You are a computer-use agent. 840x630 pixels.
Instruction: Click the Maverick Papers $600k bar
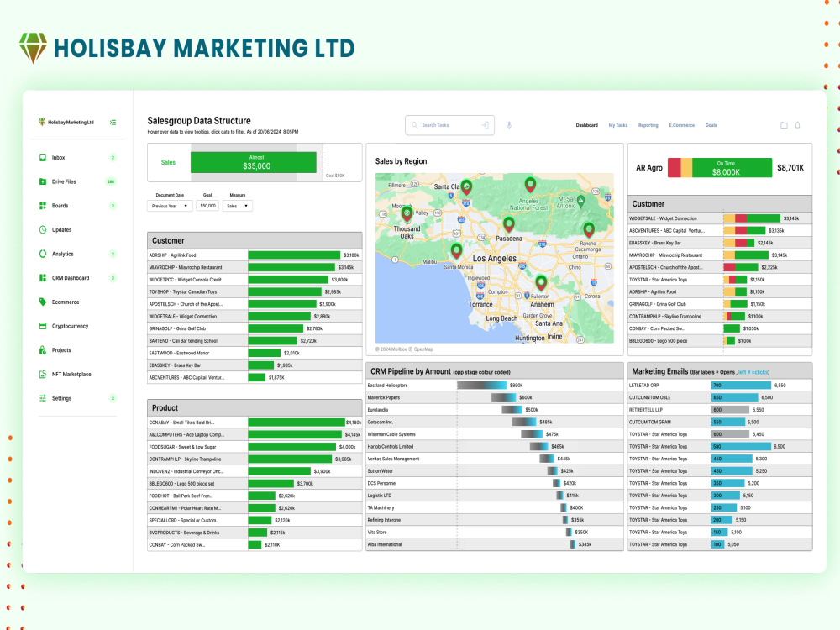pyautogui.click(x=503, y=397)
